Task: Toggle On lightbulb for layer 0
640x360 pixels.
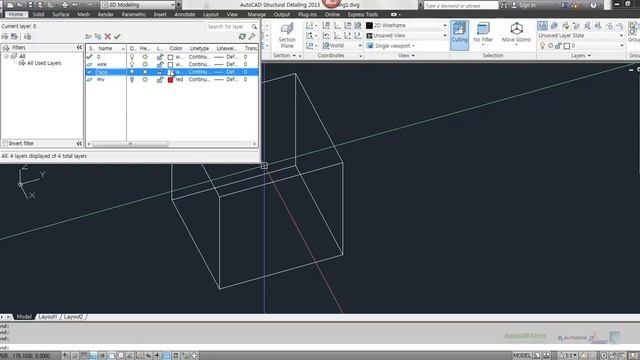Action: point(132,57)
